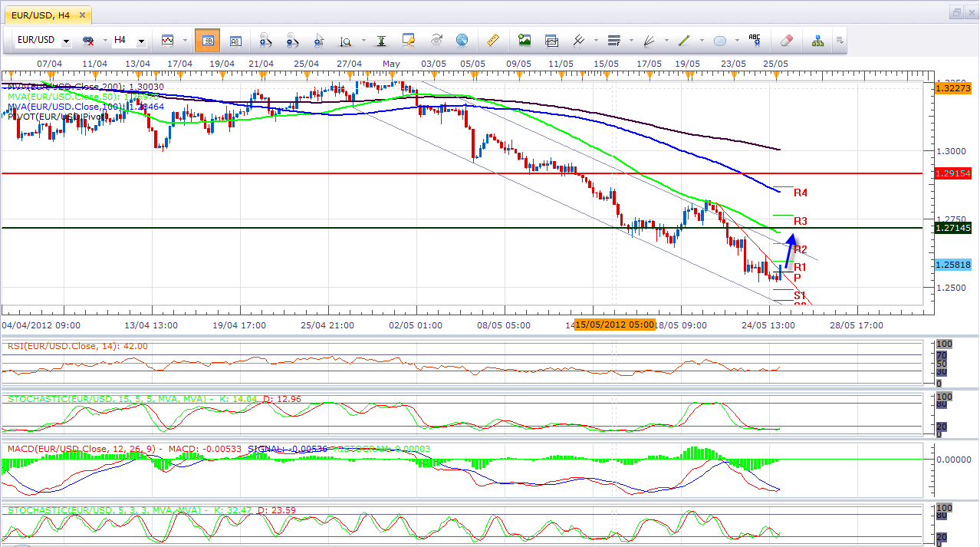Select the green line drawing tool
Image resolution: width=980 pixels, height=547 pixels.
684,40
